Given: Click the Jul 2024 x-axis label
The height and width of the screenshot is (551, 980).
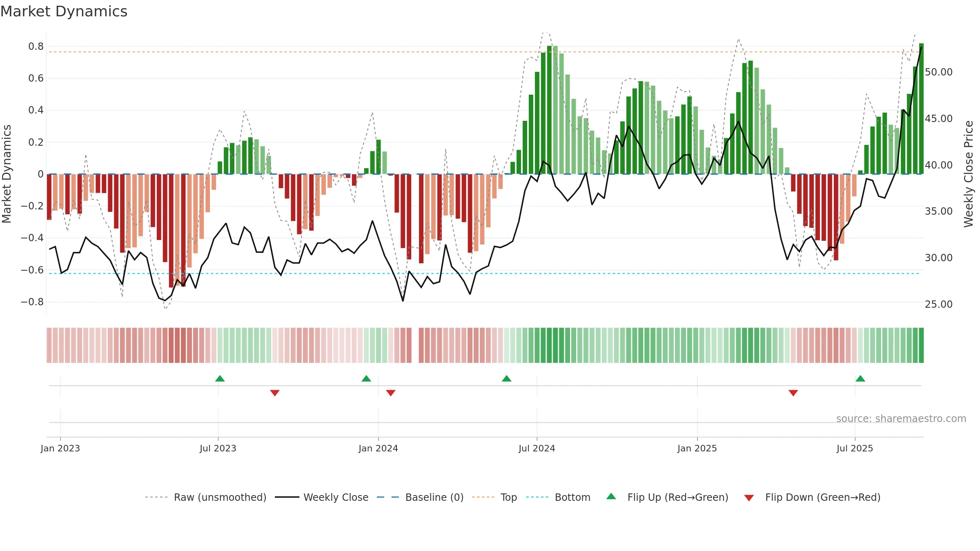Looking at the screenshot, I should (537, 448).
